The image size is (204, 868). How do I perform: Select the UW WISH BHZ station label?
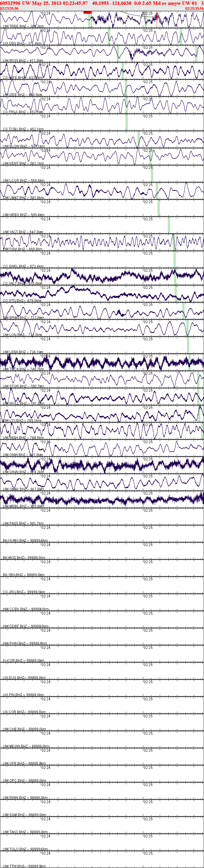tap(24, 438)
